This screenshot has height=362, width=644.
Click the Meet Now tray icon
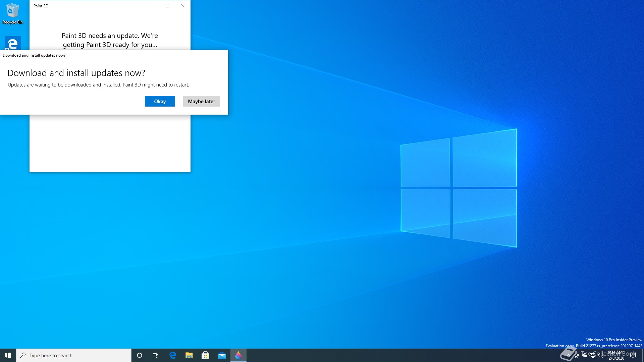[x=577, y=355]
